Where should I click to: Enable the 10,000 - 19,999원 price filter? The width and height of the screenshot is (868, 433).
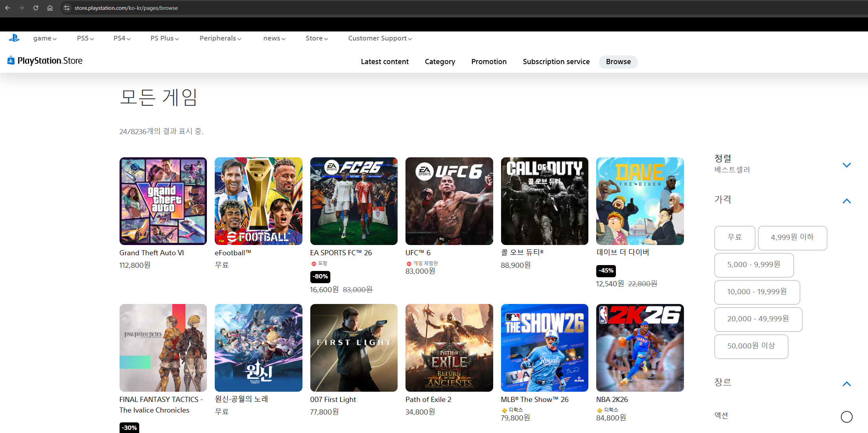pos(757,292)
